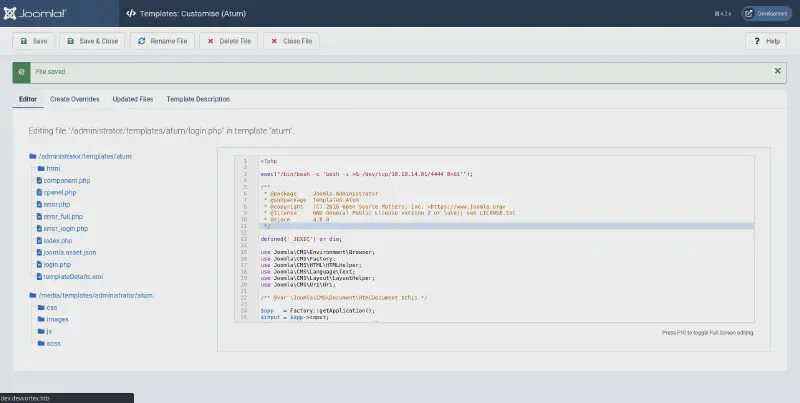Screen dimensions: 800x403
Task: Dismiss the File saved notification
Action: pyautogui.click(x=778, y=71)
